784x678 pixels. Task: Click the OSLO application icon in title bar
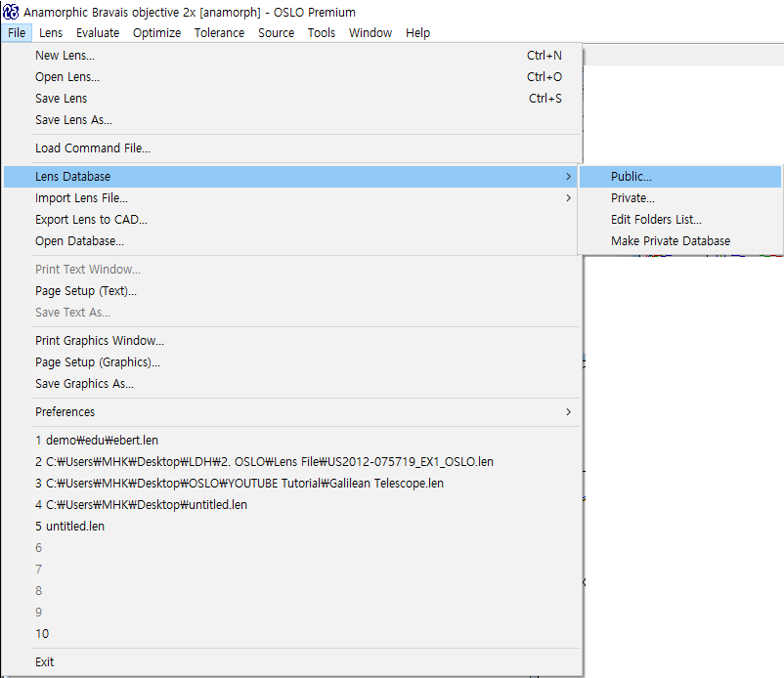coord(11,12)
